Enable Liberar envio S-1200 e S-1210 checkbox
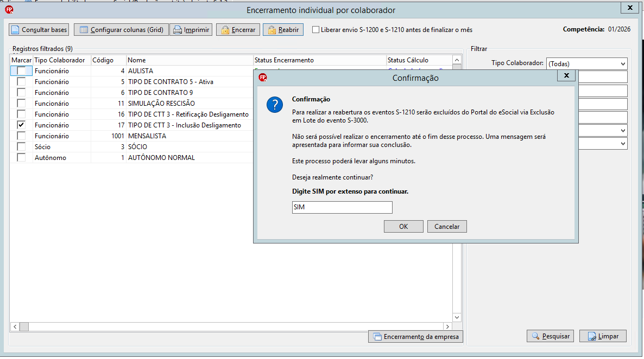The height and width of the screenshot is (359, 644). click(315, 29)
